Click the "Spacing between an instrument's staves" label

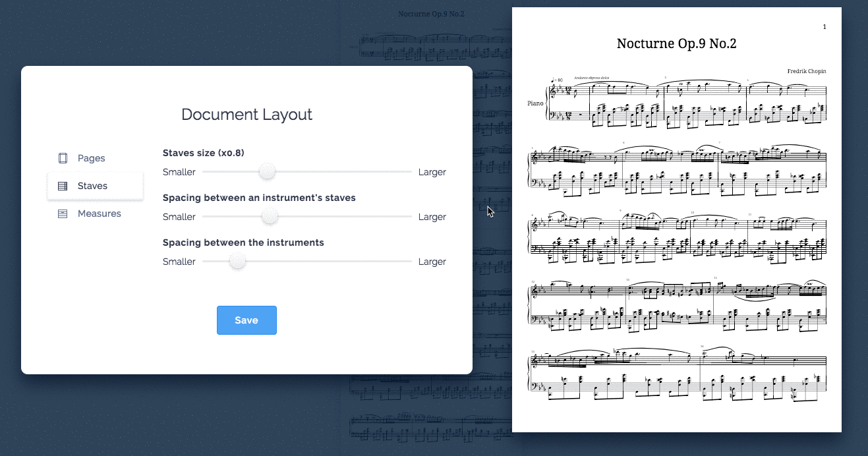click(x=259, y=198)
